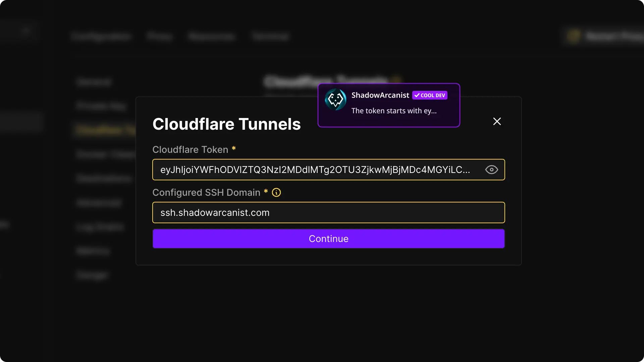Open Destinations in the blurred sidebar

(104, 179)
